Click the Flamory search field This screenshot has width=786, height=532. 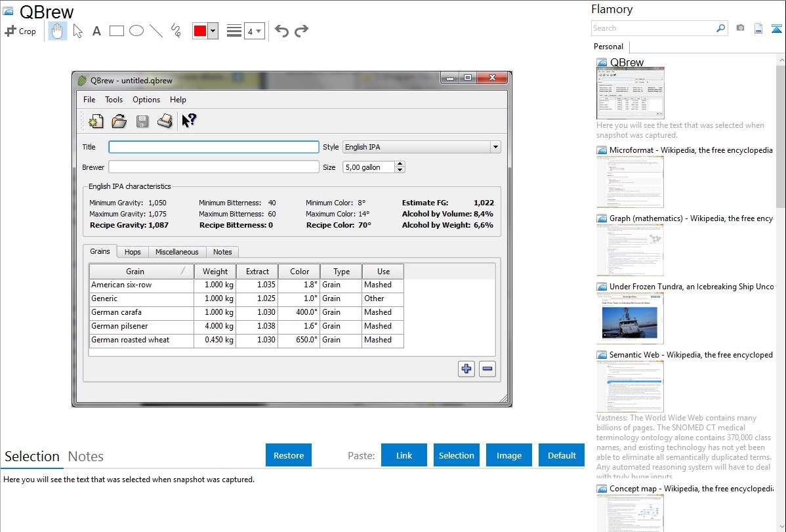click(653, 28)
